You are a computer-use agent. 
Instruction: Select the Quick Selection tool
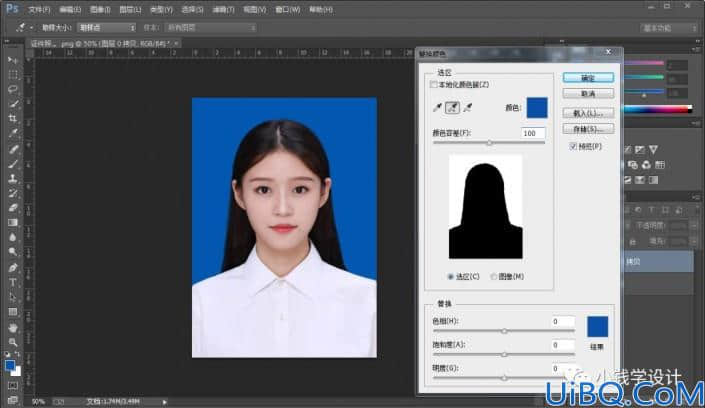(13, 104)
